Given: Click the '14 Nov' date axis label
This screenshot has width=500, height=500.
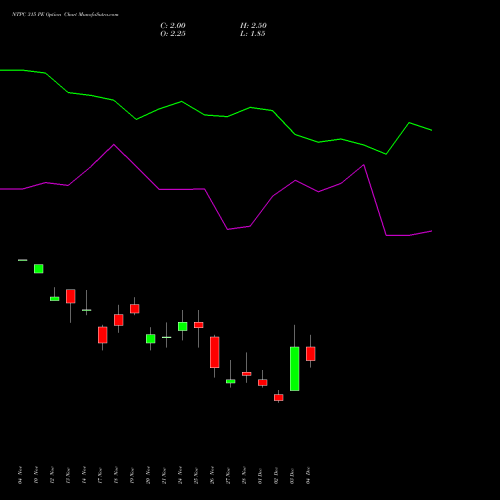Looking at the screenshot, I should click(x=84, y=475).
